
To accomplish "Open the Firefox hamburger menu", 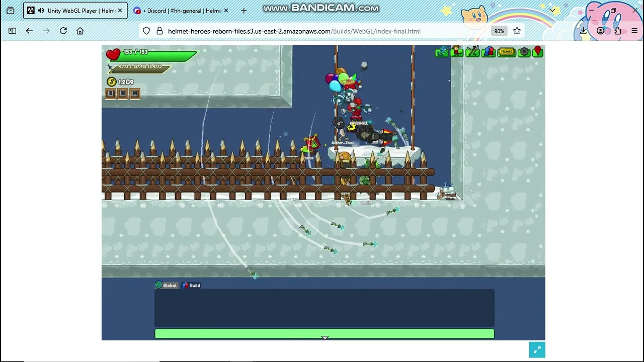I will click(x=634, y=31).
